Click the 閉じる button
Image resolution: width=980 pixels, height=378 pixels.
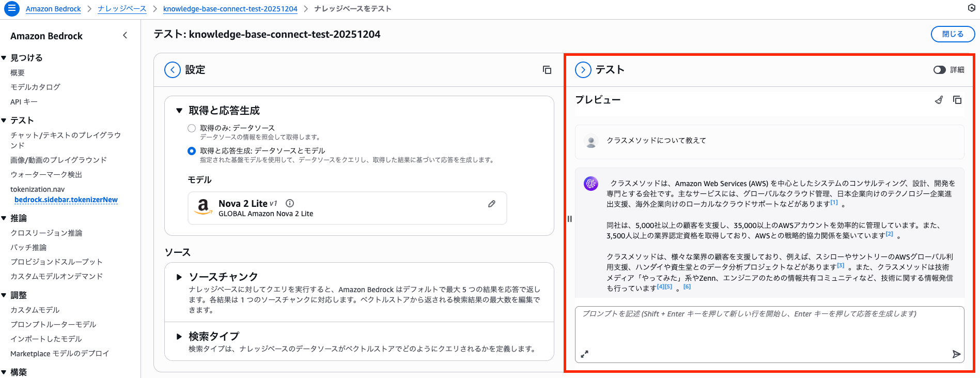pos(953,34)
